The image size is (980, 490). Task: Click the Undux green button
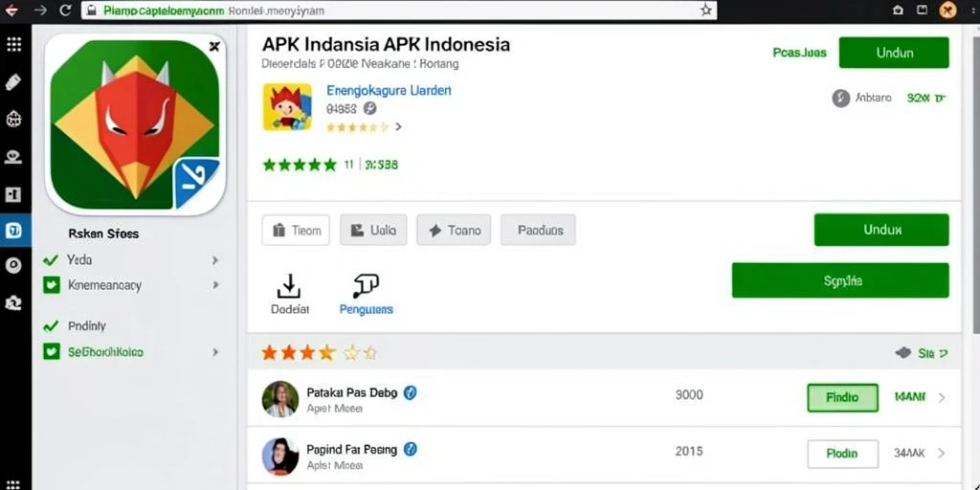[x=881, y=230]
